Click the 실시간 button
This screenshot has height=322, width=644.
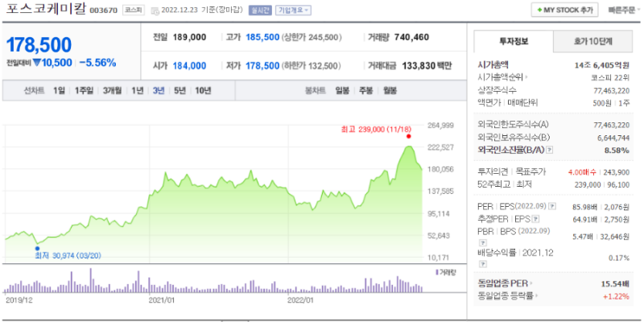tap(260, 10)
